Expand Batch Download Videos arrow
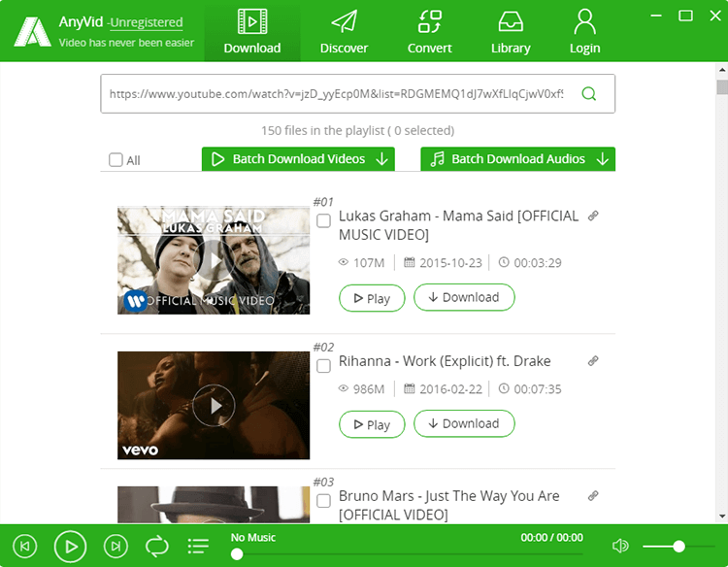Viewport: 728px width, 567px height. (x=382, y=159)
